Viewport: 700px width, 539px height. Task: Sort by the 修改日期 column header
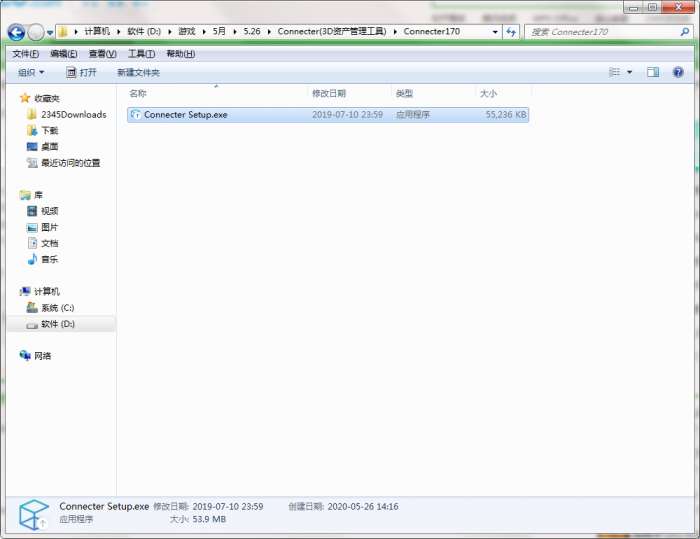click(329, 93)
